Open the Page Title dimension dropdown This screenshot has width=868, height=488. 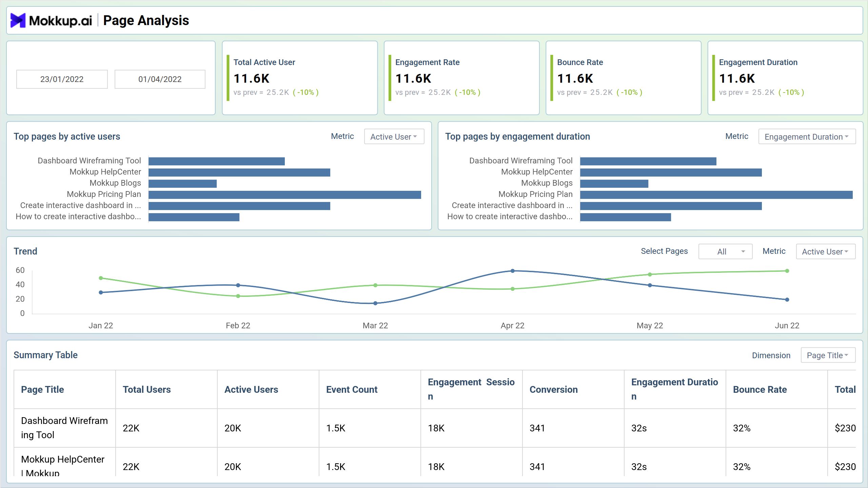click(828, 355)
